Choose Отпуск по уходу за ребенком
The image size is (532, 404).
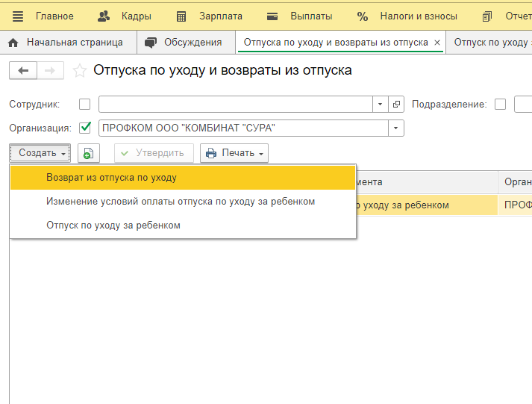tap(113, 225)
